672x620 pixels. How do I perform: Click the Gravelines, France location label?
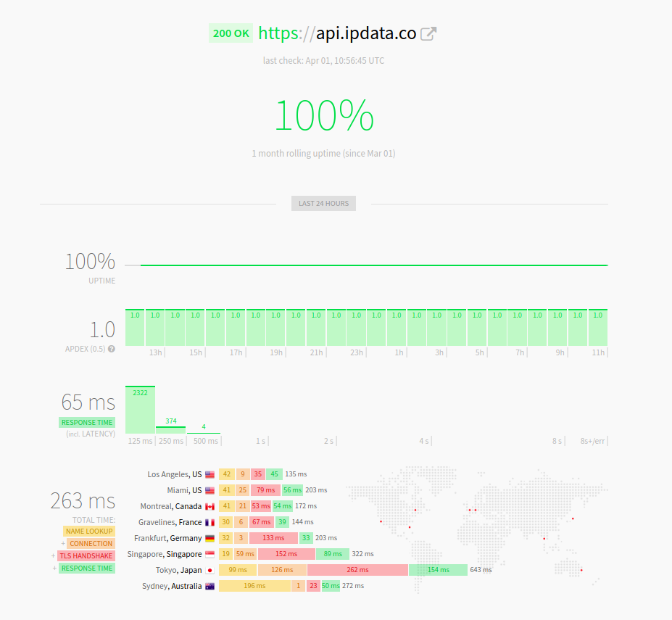click(x=170, y=522)
